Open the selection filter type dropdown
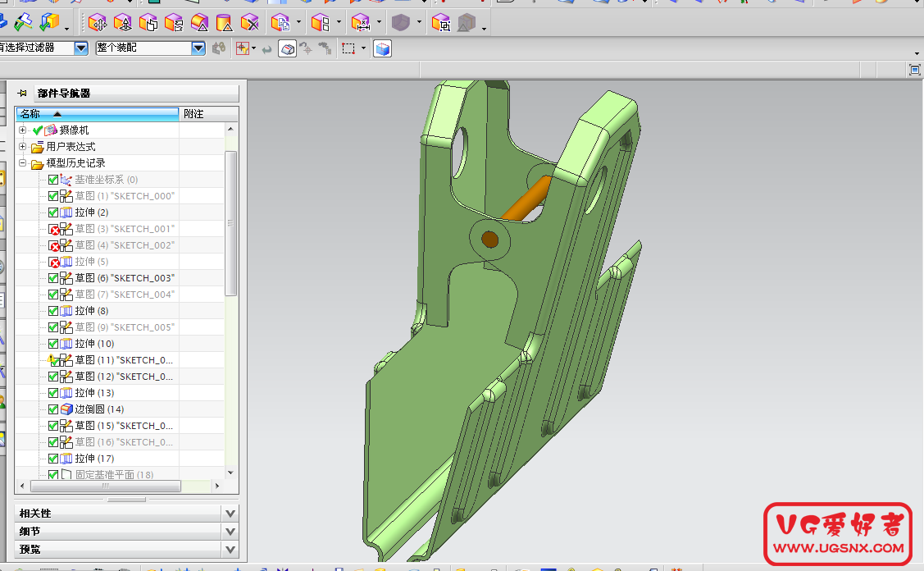The height and width of the screenshot is (571, 924). (81, 48)
